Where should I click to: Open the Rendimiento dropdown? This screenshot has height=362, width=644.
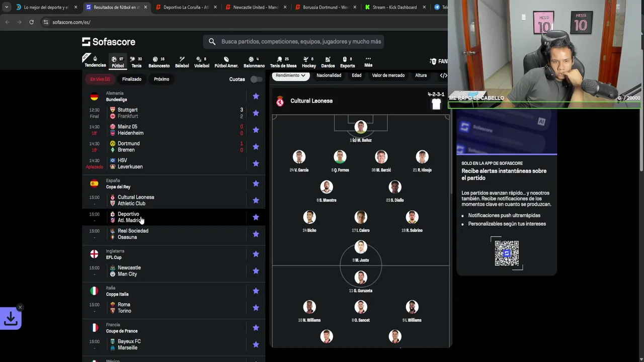tap(290, 75)
